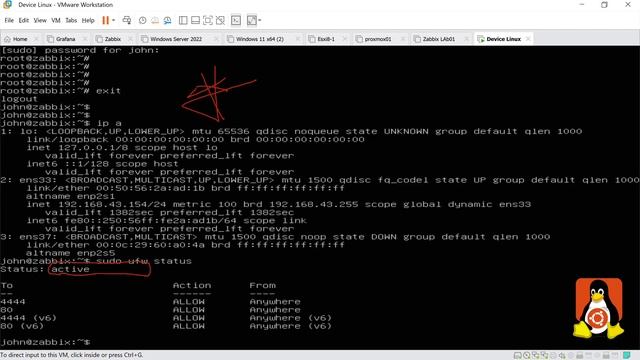Click the first network adapter status icon
This screenshot has height=360, width=640.
click(x=535, y=356)
